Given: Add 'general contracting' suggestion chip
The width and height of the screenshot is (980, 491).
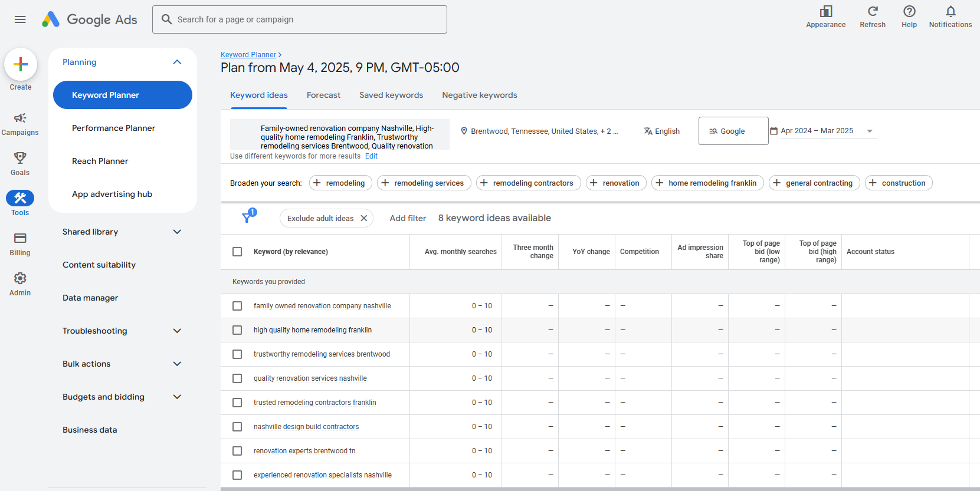Looking at the screenshot, I should click(x=814, y=183).
